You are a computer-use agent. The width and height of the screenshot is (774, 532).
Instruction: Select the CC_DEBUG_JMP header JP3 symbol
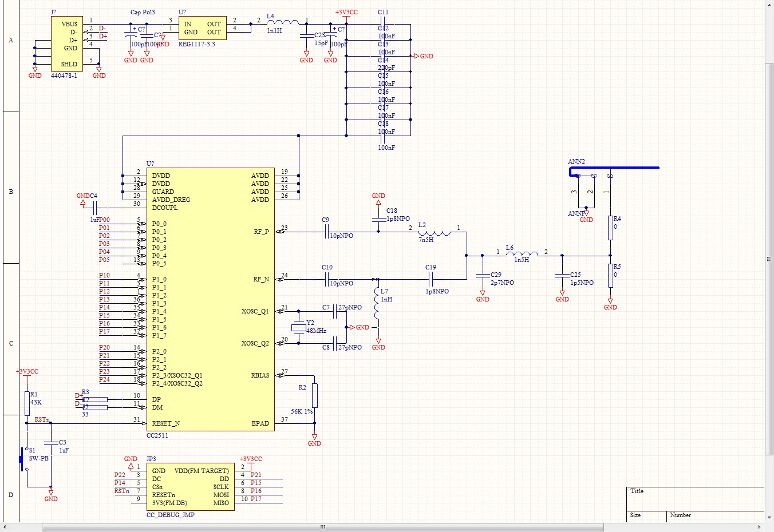[x=191, y=487]
